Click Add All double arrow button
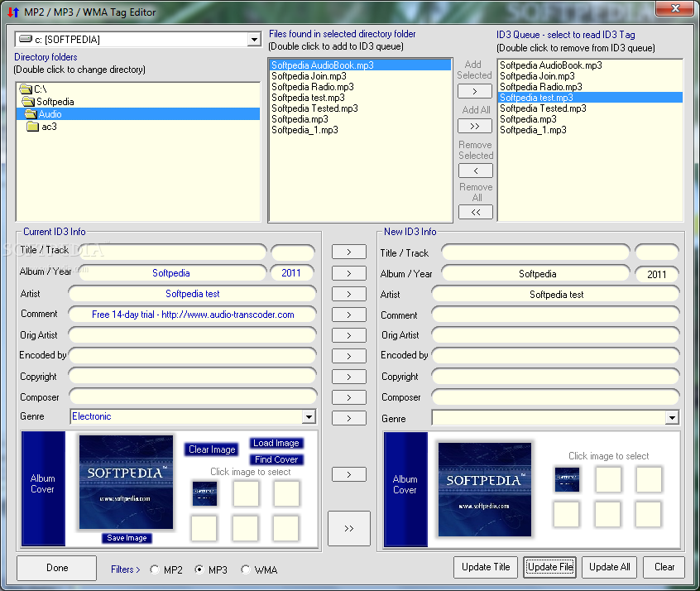The height and width of the screenshot is (591, 700). click(x=475, y=126)
